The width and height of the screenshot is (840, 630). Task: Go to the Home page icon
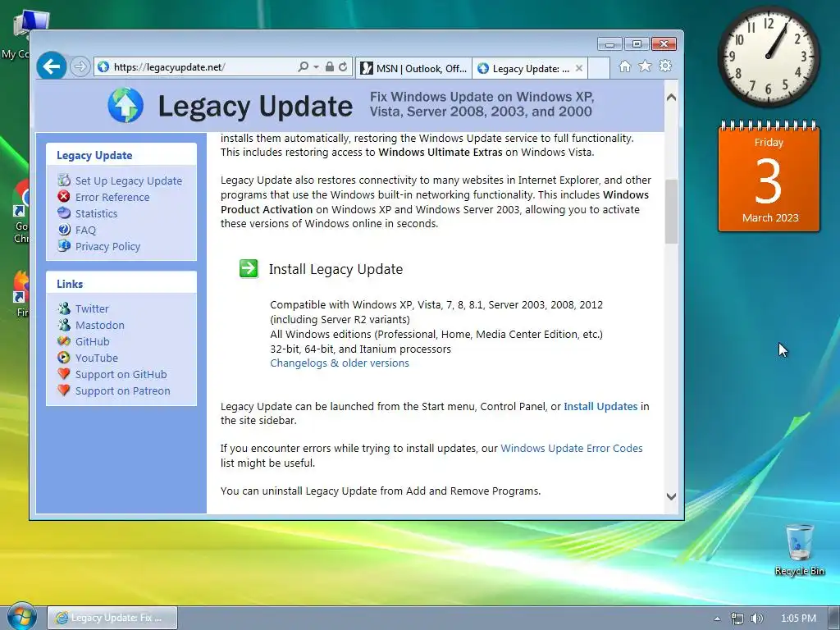click(x=624, y=66)
